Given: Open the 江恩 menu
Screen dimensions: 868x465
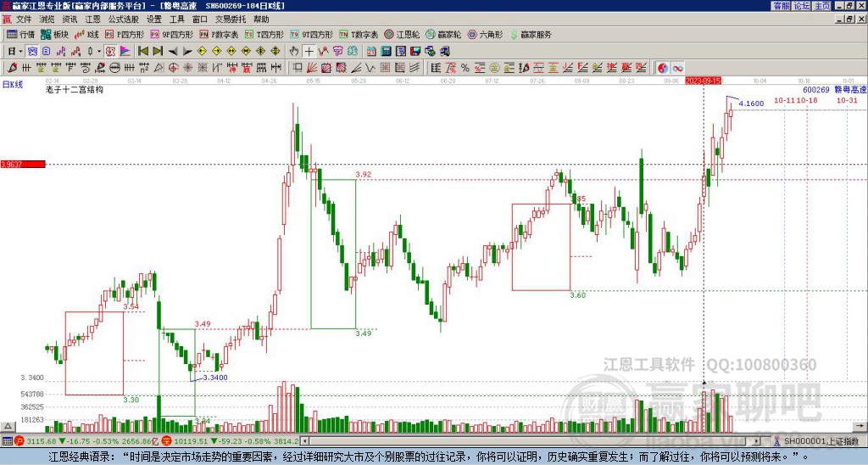Looking at the screenshot, I should pyautogui.click(x=93, y=20).
